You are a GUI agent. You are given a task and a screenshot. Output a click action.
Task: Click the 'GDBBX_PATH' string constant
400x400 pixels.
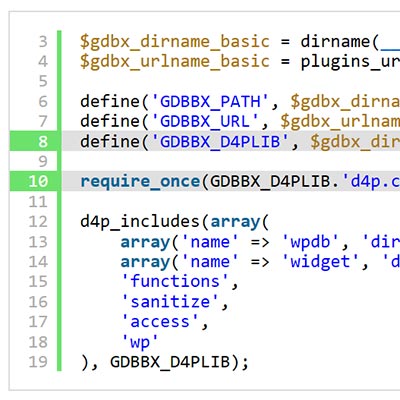pyautogui.click(x=210, y=102)
